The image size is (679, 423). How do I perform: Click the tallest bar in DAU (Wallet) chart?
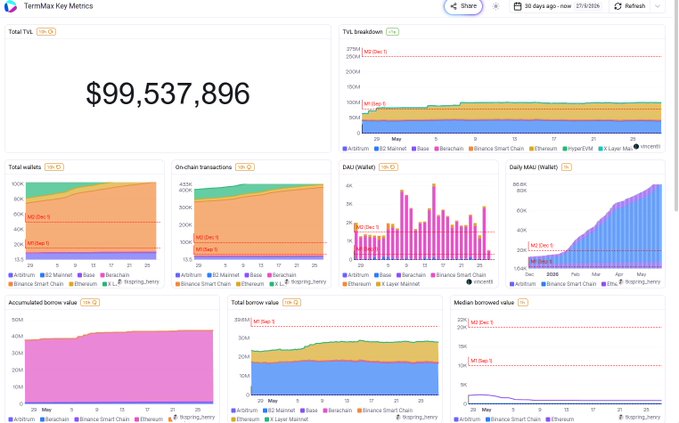coord(433,222)
